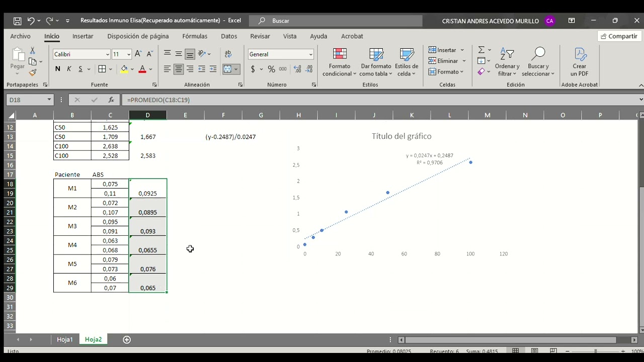This screenshot has width=644, height=362.
Task: Open Formato condicional dropdown
Action: [x=340, y=62]
